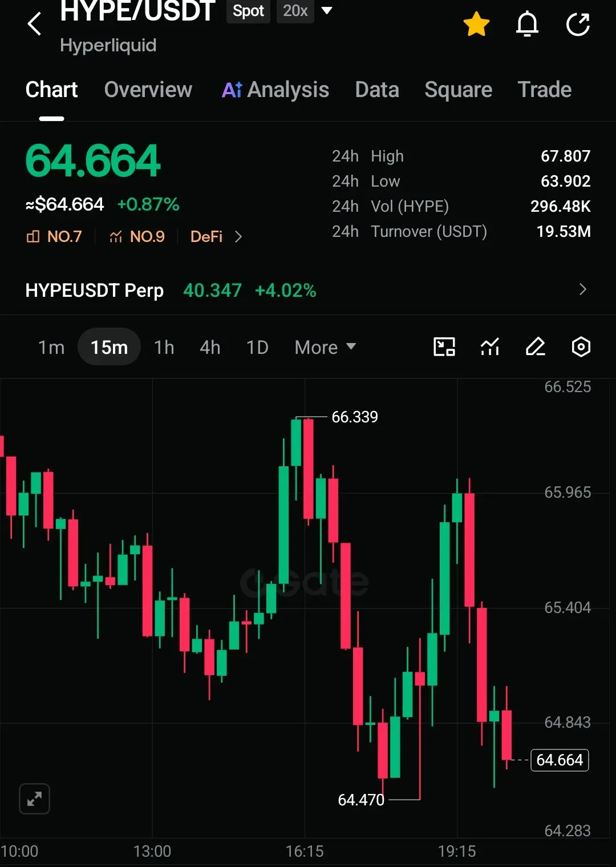Tap the 24h High value 67.807

click(x=565, y=156)
